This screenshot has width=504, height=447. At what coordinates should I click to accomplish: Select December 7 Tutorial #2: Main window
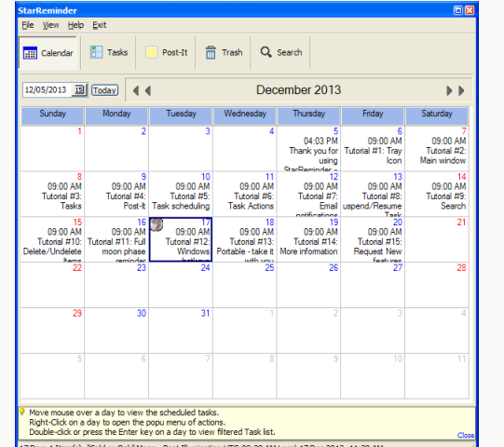(437, 148)
